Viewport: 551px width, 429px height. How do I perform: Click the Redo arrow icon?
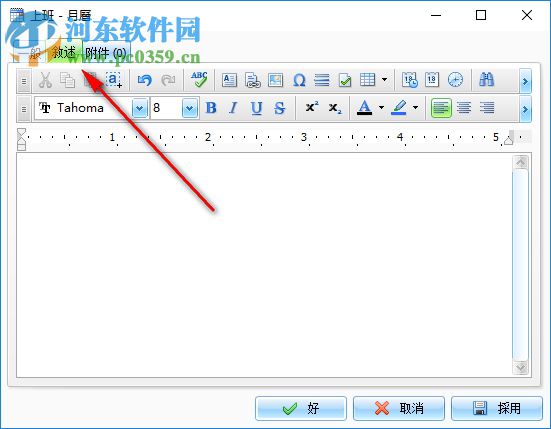tap(168, 80)
